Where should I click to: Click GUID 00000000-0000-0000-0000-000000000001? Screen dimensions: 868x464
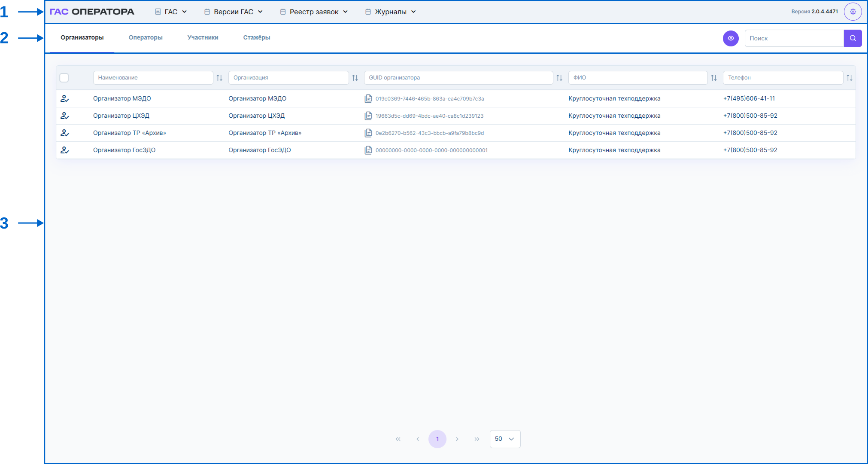(431, 150)
